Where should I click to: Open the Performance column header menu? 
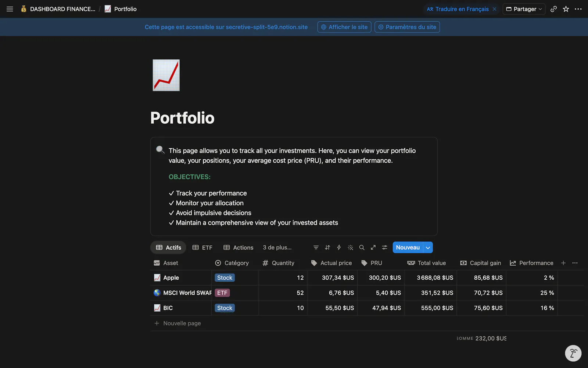531,263
